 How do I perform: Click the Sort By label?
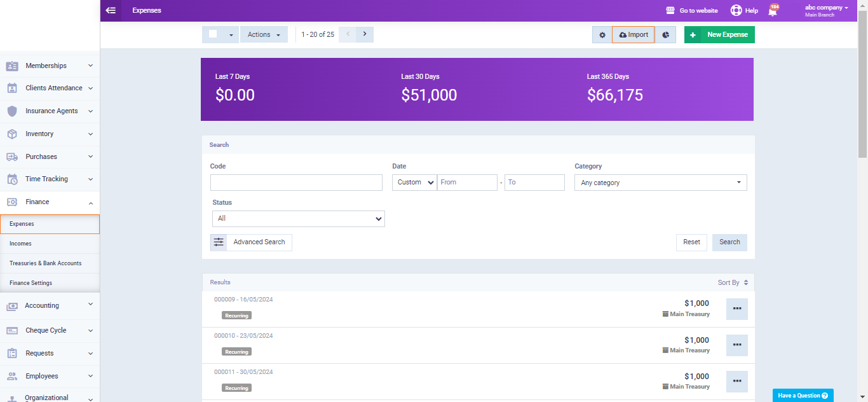click(x=728, y=283)
